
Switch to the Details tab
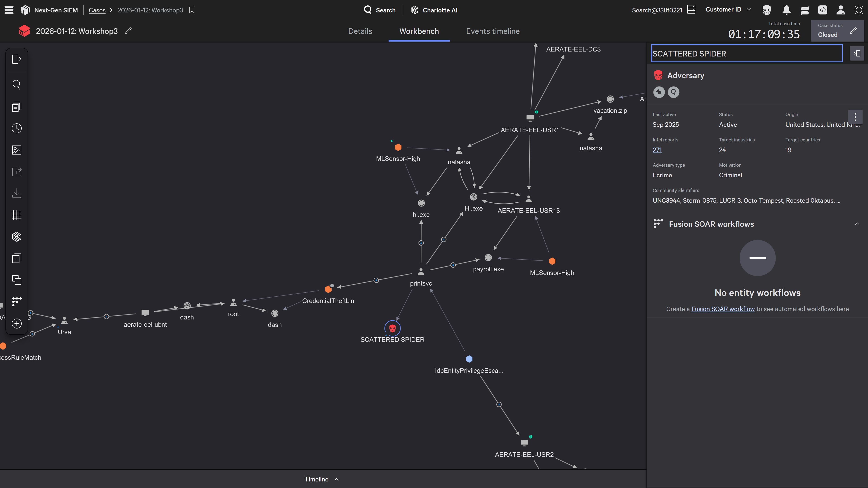coord(360,31)
